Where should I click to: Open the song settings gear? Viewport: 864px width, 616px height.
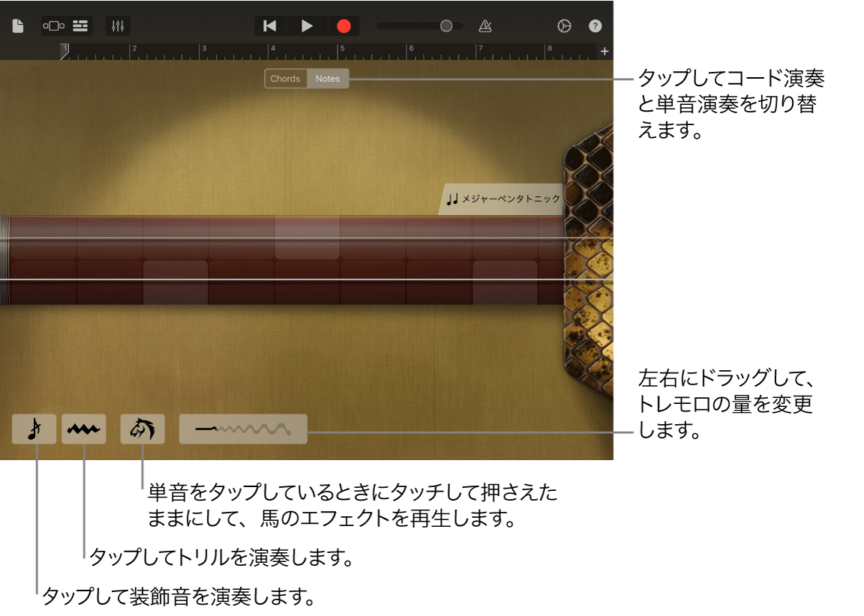[564, 25]
